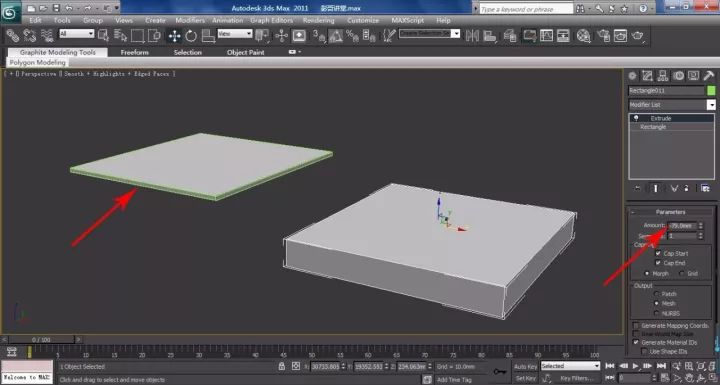Click Rectangular Selection Region tool
This screenshot has width=720, height=385.
pos(137,36)
